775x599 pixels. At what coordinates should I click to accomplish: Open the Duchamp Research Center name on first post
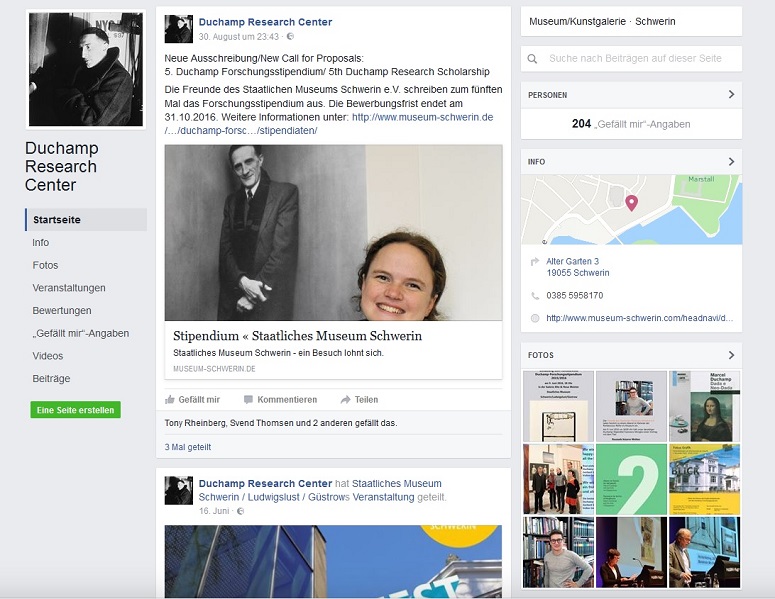[265, 22]
